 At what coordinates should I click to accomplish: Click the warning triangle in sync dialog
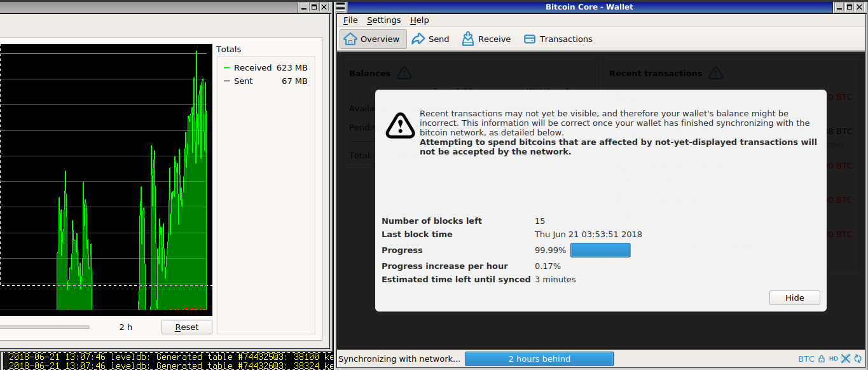pos(400,125)
